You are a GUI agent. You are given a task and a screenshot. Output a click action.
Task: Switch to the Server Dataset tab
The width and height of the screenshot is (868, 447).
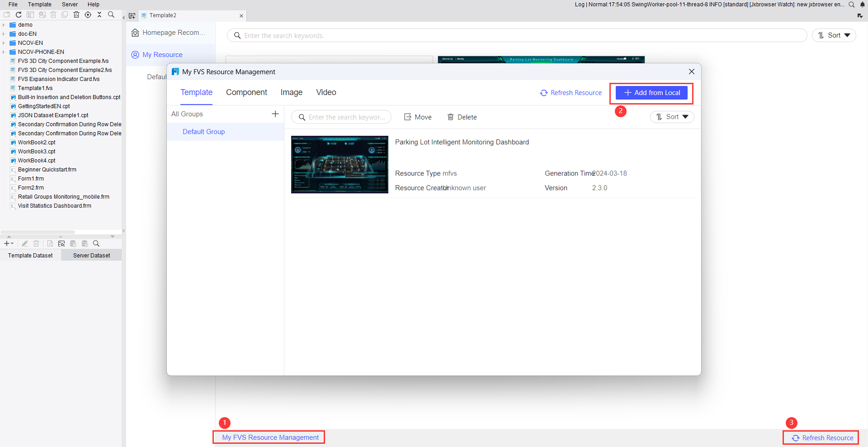(x=91, y=255)
